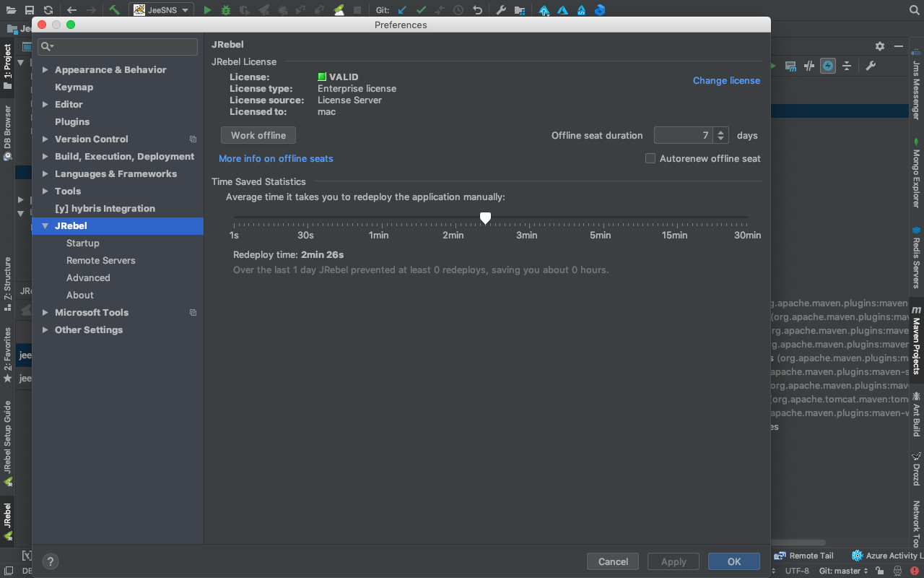Click the Project Structure folder icon
Screen dimensions: 924x578
(520, 10)
